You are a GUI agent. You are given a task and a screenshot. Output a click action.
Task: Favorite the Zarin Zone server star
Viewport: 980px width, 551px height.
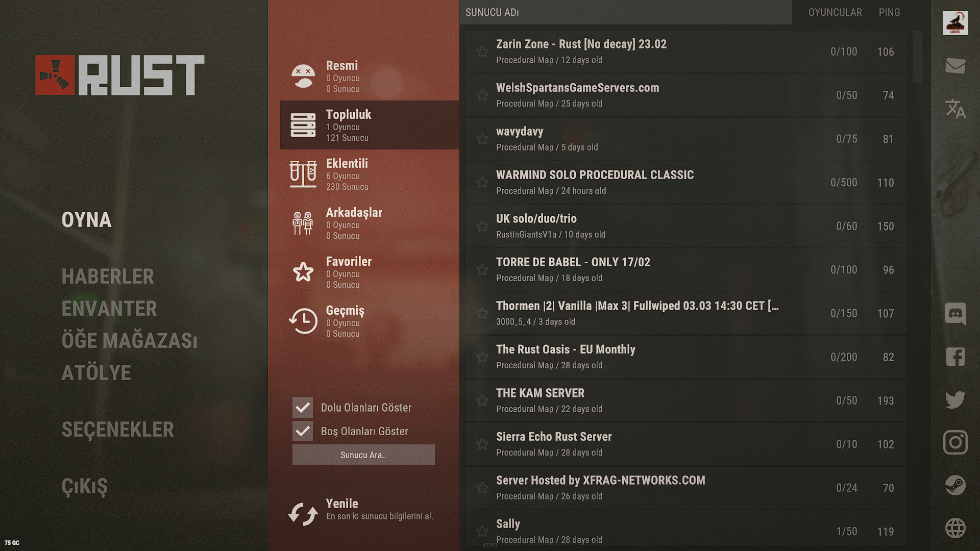click(x=482, y=52)
